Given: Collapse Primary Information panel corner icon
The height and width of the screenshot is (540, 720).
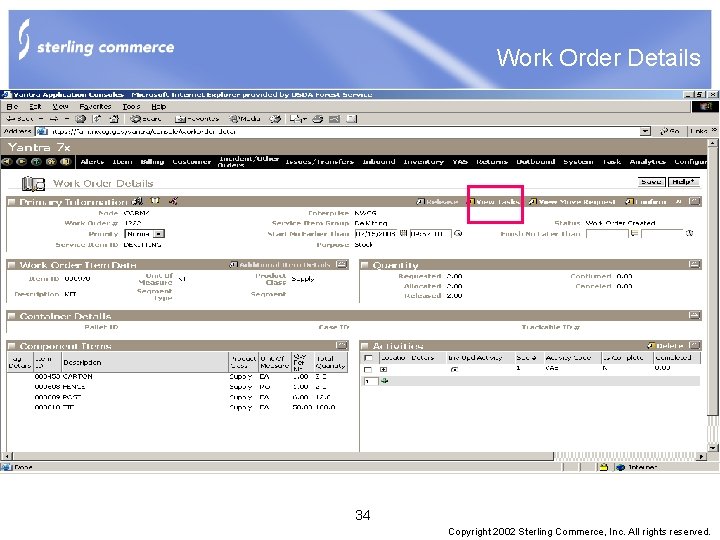Looking at the screenshot, I should (x=695, y=201).
